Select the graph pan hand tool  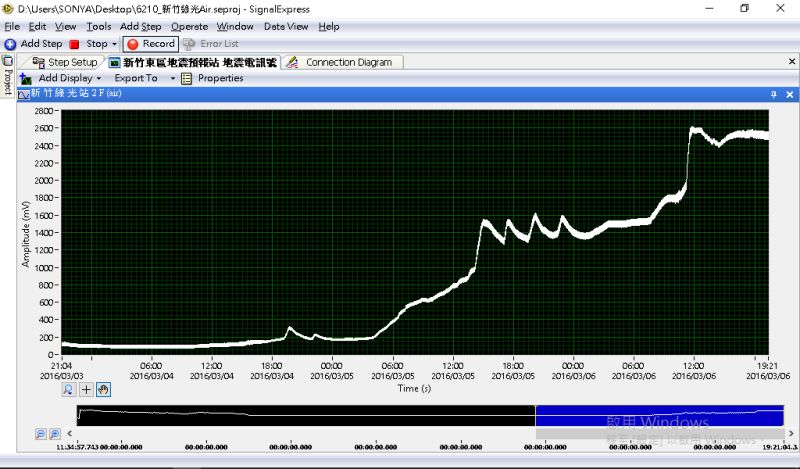pyautogui.click(x=103, y=390)
